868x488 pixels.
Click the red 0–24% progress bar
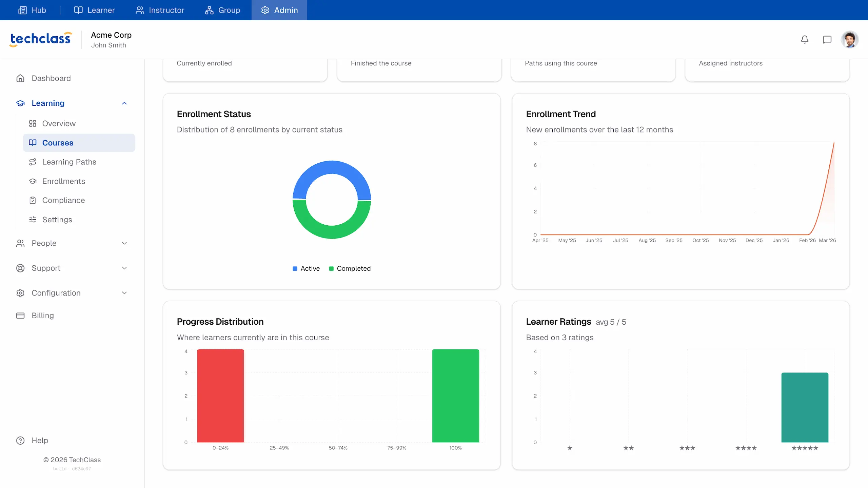(220, 395)
